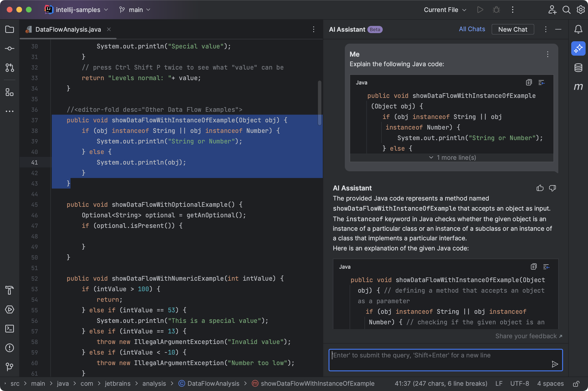This screenshot has width=588, height=391.
Task: Open the Services tool window
Action: click(x=9, y=310)
